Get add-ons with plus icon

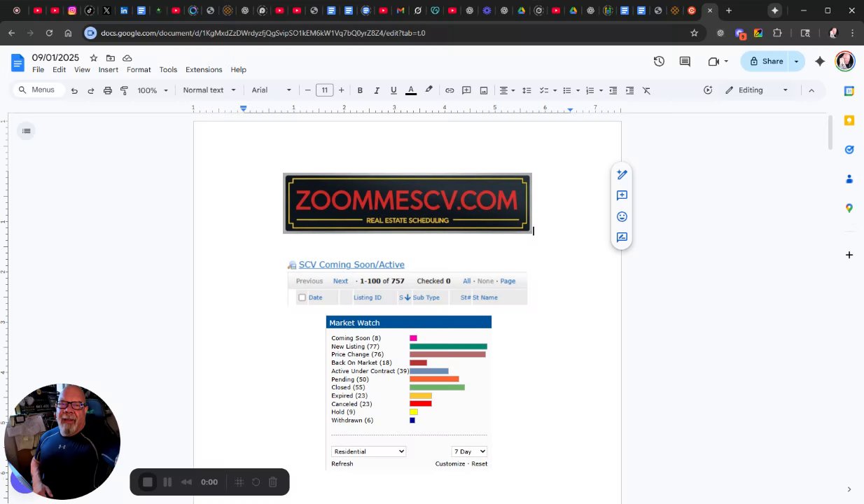[x=849, y=255]
